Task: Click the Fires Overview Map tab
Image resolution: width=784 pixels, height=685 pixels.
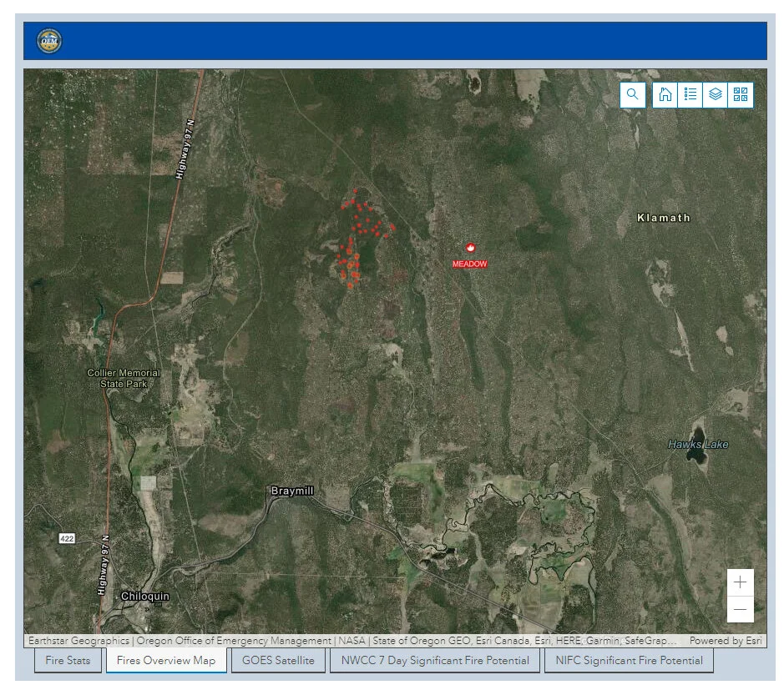Action: point(168,660)
